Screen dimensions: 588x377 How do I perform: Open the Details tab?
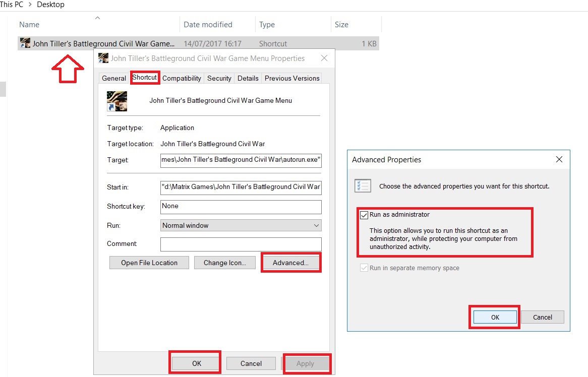pyautogui.click(x=248, y=78)
